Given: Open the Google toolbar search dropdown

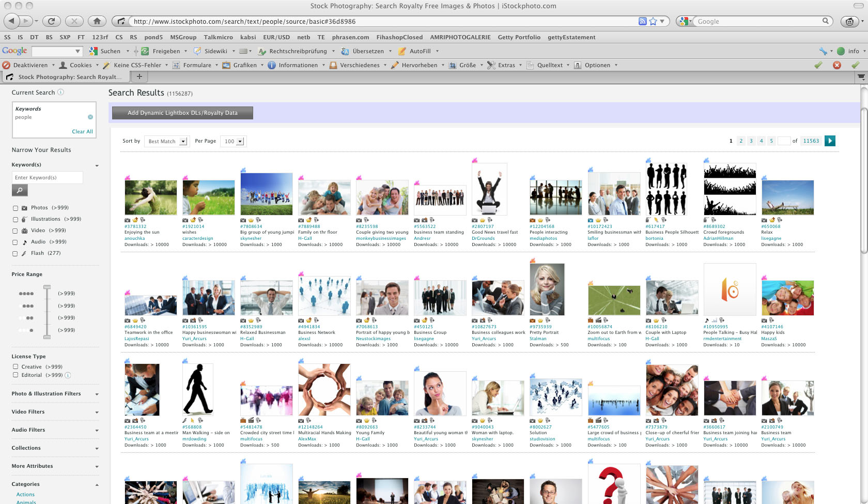Looking at the screenshot, I should [x=78, y=51].
